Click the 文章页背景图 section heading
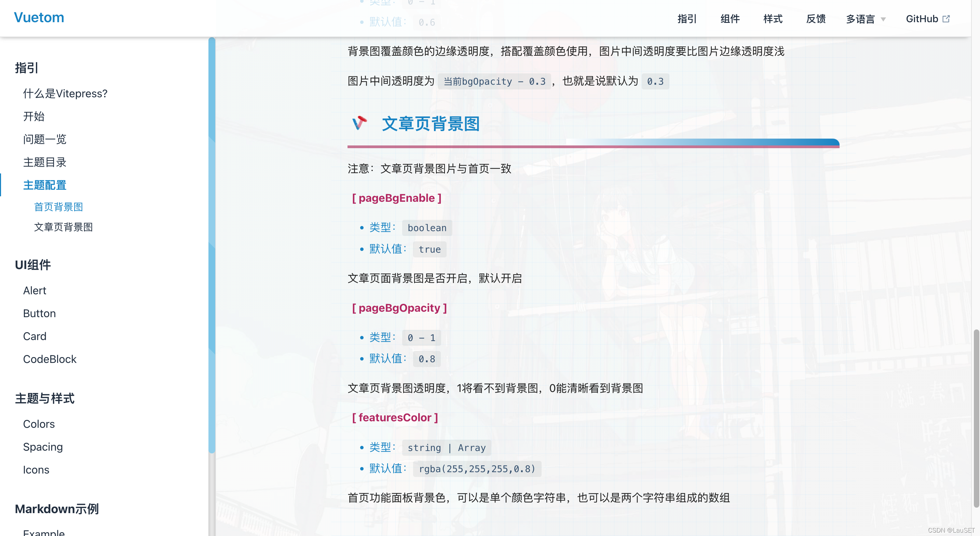Image resolution: width=980 pixels, height=536 pixels. (430, 124)
